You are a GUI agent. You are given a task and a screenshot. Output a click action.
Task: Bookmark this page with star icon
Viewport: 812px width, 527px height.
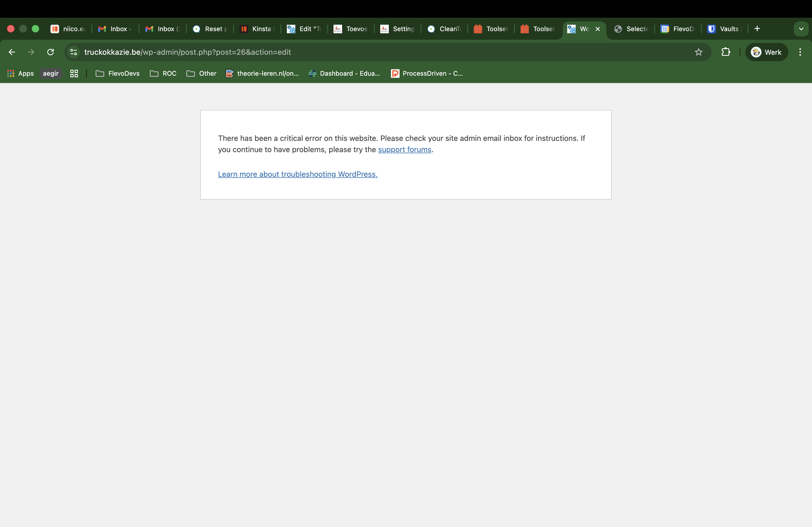tap(698, 52)
